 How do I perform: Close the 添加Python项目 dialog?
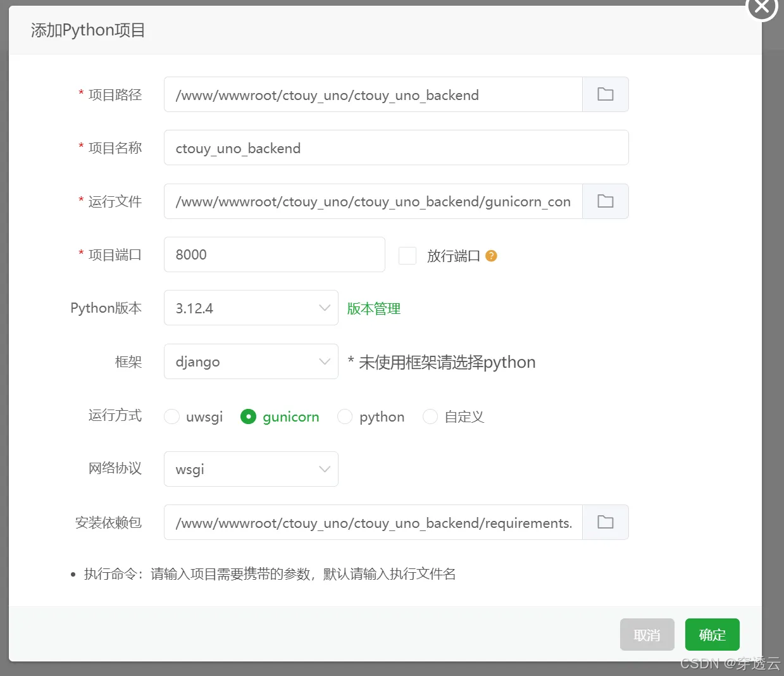click(762, 7)
